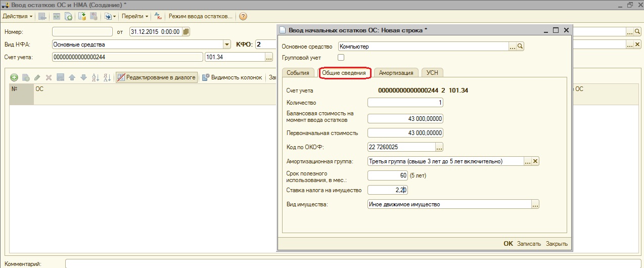Screen dimensions: 644x268
Task: Toggle Редактирование в диалоге mode
Action: [156, 77]
